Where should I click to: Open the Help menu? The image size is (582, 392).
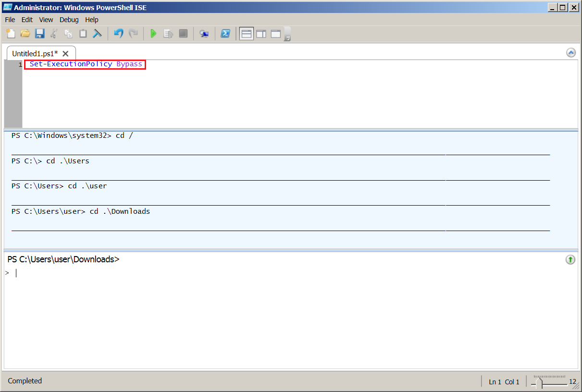click(x=92, y=20)
